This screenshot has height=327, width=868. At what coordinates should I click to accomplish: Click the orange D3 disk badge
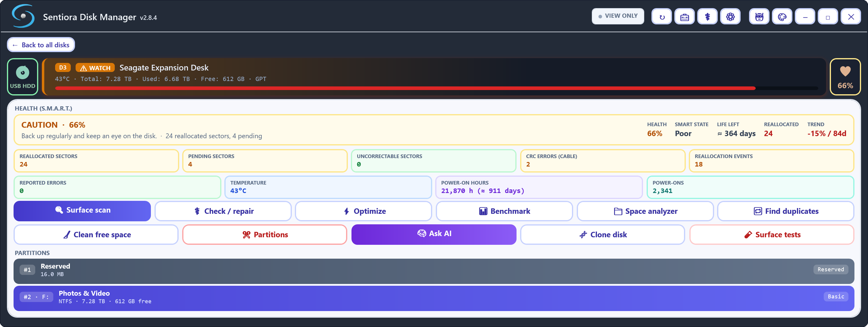[x=63, y=68]
